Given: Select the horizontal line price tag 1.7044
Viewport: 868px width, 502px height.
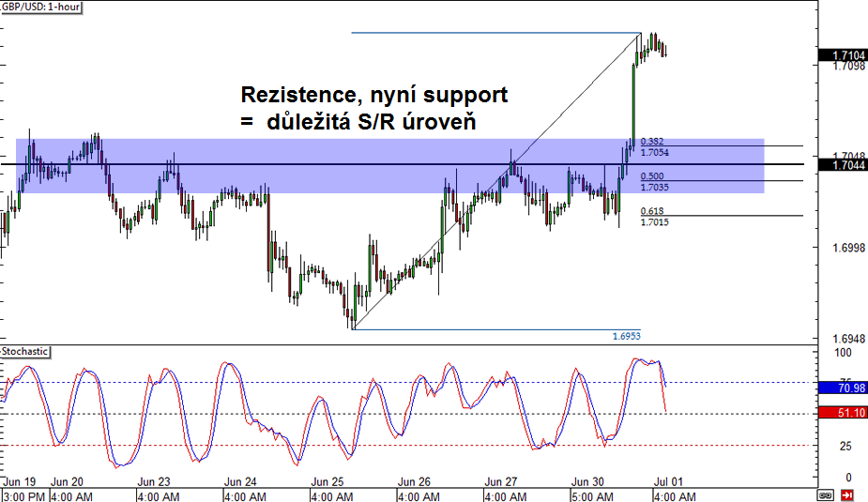Looking at the screenshot, I should (843, 165).
